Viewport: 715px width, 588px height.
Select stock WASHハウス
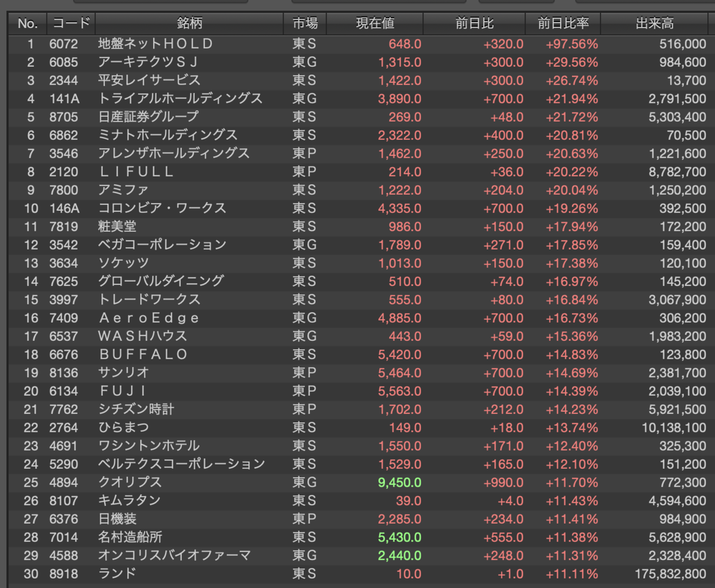click(142, 336)
